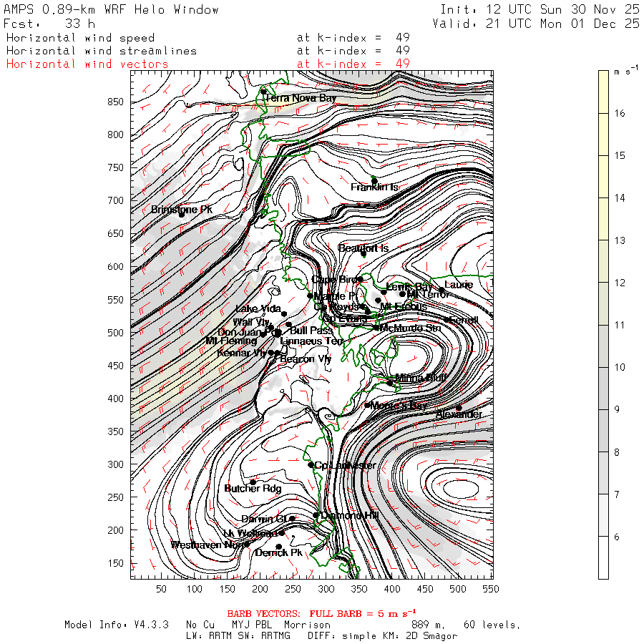The image size is (644, 644).
Task: Click the 'Morrison' microphysics text
Action: tap(307, 625)
